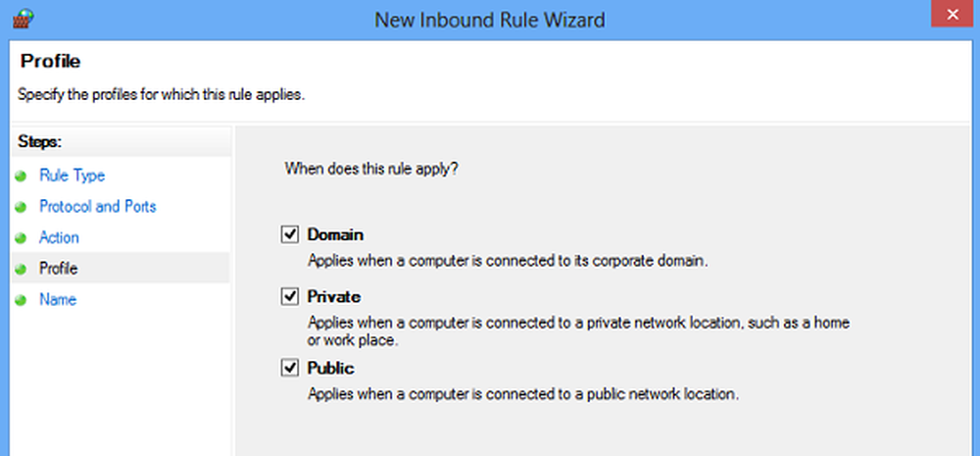This screenshot has height=456, width=980.
Task: Toggle the Private profile checkbox
Action: pos(289,297)
